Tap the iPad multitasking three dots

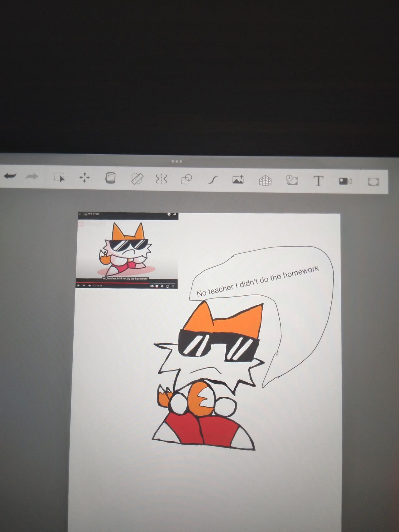point(177,161)
